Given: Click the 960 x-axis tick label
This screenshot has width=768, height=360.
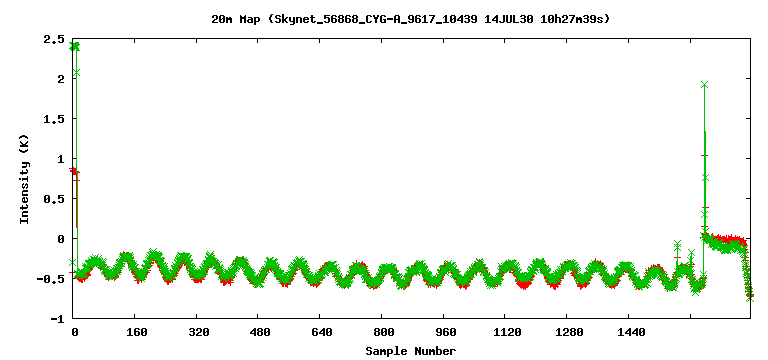Looking at the screenshot, I should [x=445, y=332].
